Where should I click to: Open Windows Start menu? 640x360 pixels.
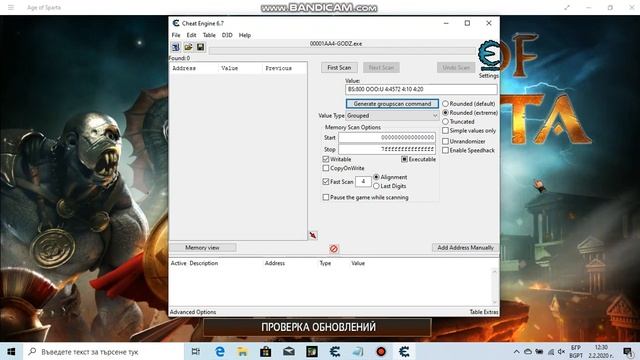click(x=11, y=351)
